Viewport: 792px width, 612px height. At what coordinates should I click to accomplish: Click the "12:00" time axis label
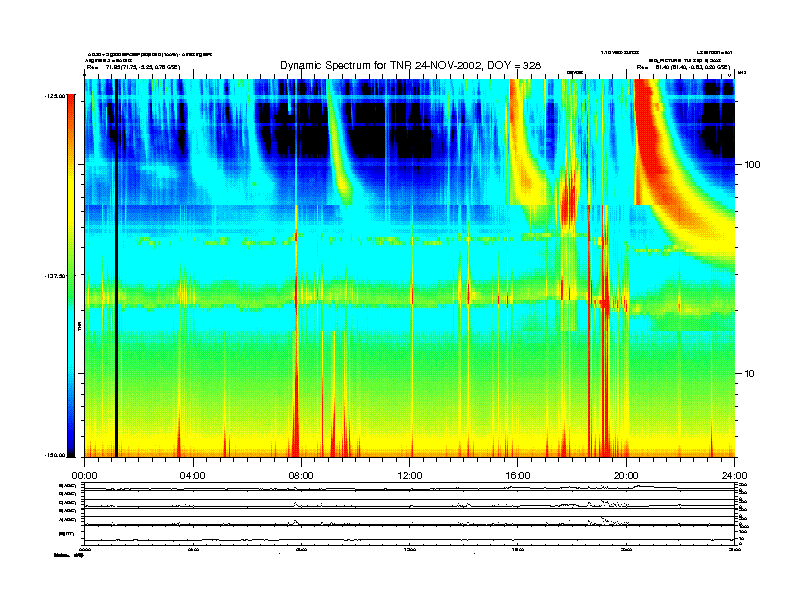pyautogui.click(x=410, y=476)
